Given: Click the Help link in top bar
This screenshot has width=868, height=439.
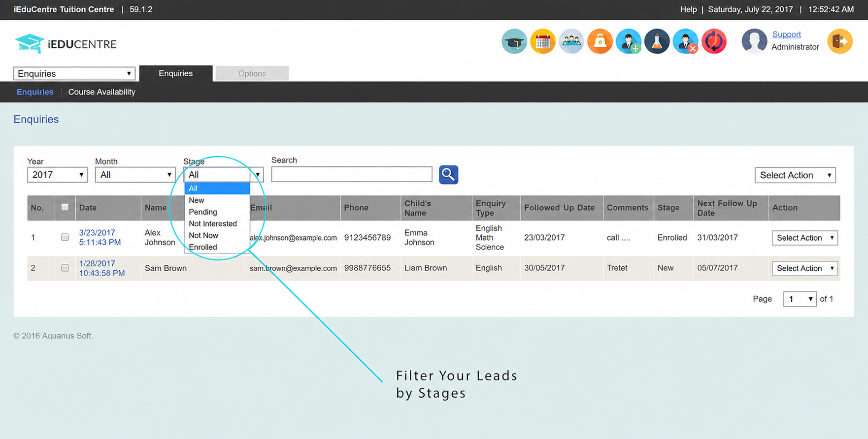Looking at the screenshot, I should [x=688, y=9].
